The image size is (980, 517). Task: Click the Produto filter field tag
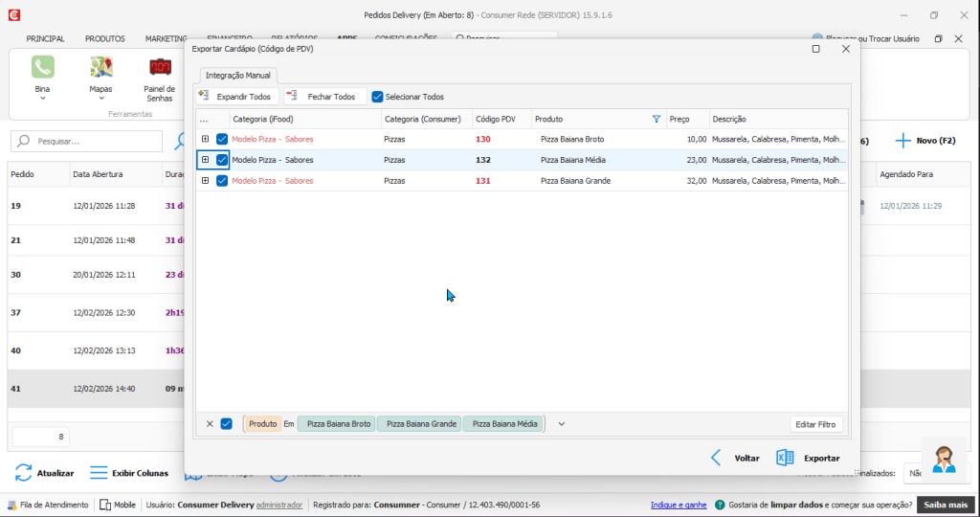[262, 424]
